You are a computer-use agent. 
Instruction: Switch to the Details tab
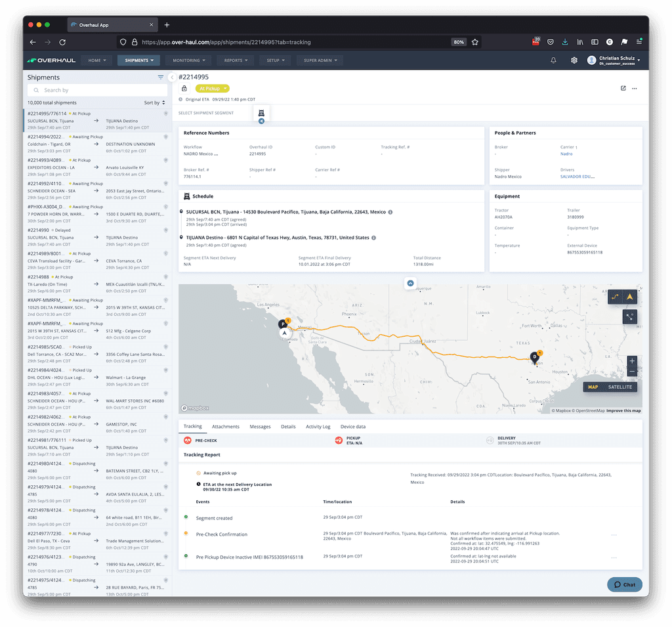(x=288, y=427)
